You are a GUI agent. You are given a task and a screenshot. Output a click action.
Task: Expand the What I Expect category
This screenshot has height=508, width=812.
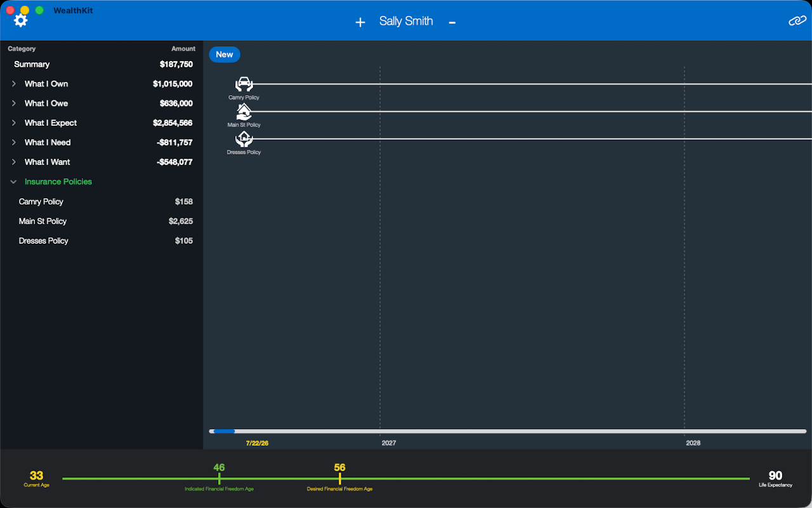pos(14,123)
